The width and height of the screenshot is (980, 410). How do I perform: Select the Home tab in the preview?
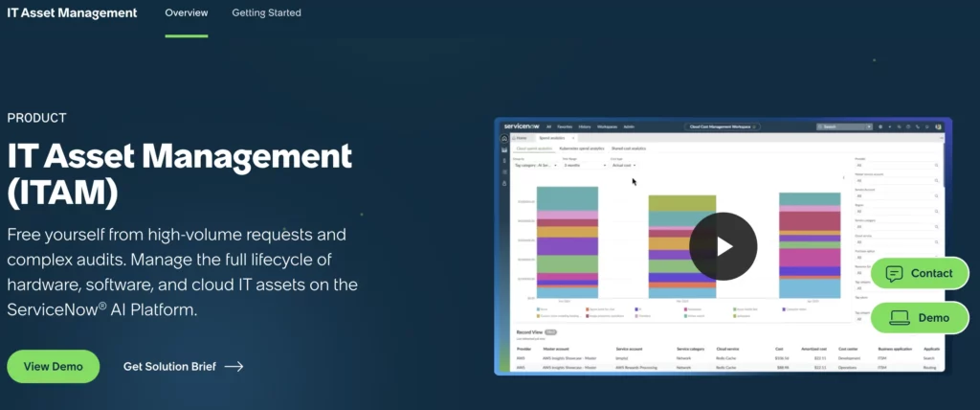520,138
